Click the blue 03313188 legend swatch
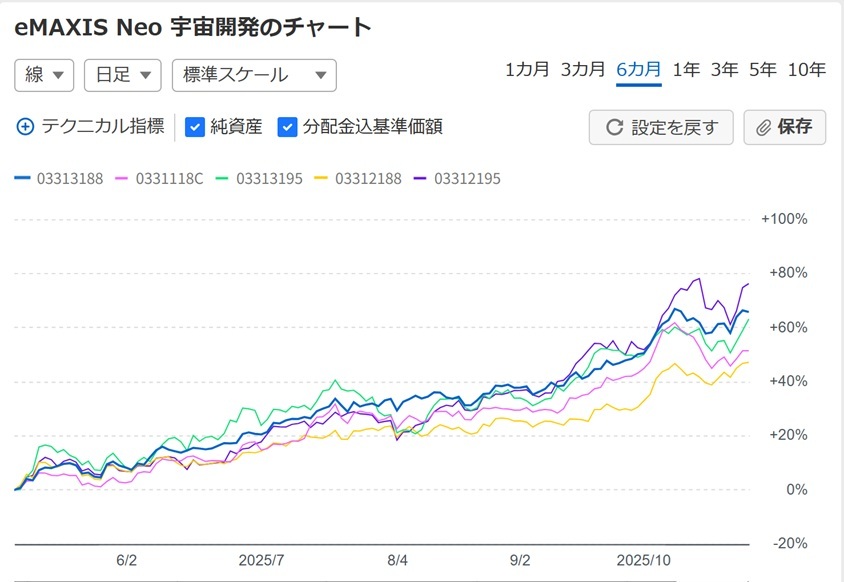 [23, 179]
